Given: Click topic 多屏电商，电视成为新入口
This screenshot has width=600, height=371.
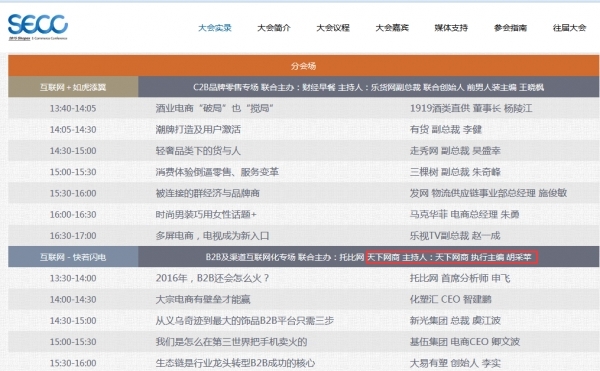Looking at the screenshot, I should click(212, 236).
